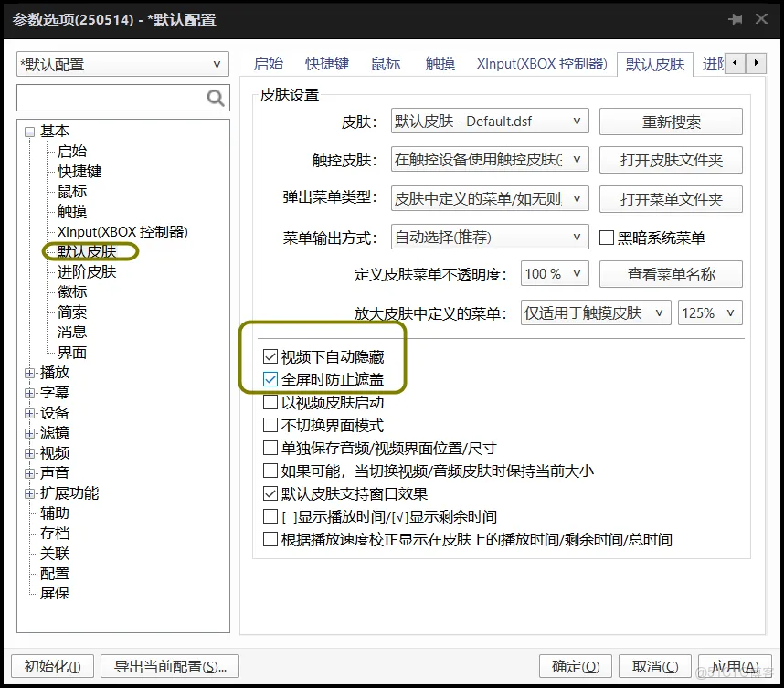Open the skin folder via 打开皮肤文件夹
784x688 pixels.
point(670,160)
